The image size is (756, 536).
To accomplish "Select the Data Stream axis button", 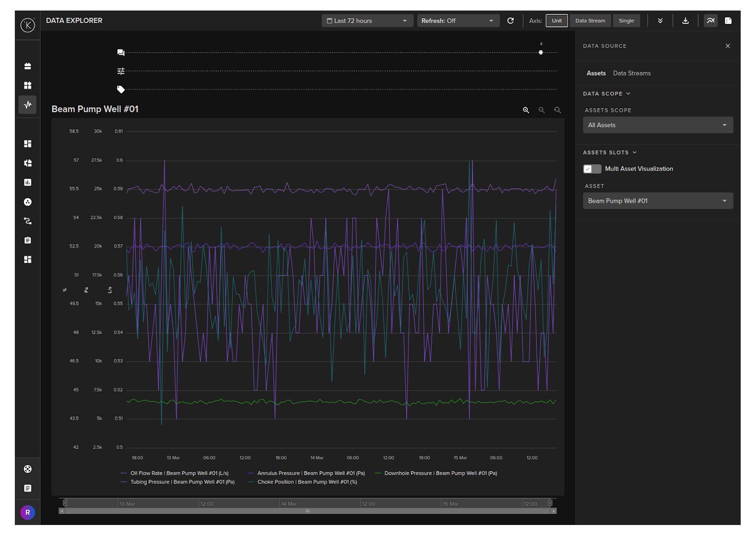I will pyautogui.click(x=590, y=21).
